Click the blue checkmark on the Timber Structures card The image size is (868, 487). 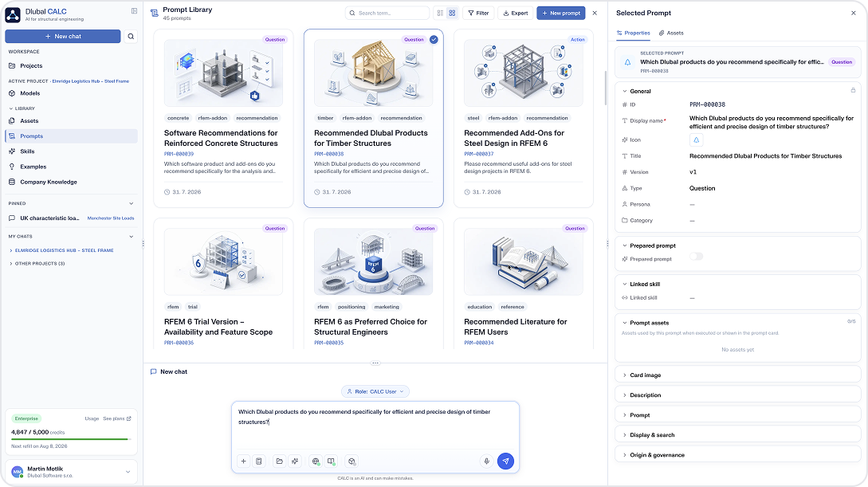click(434, 39)
